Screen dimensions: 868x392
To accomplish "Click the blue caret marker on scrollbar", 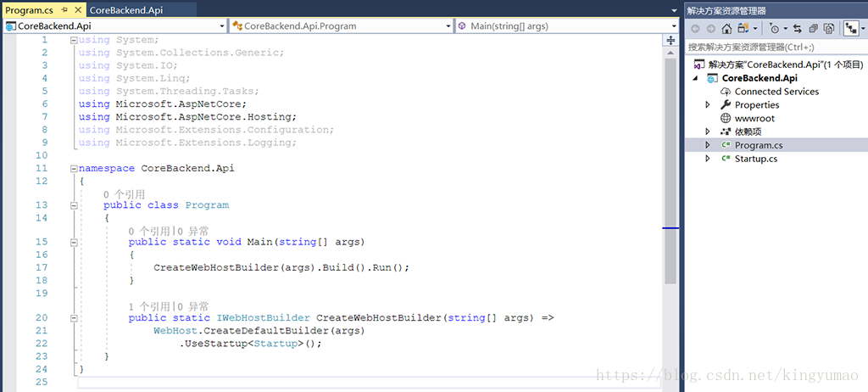I will [670, 228].
